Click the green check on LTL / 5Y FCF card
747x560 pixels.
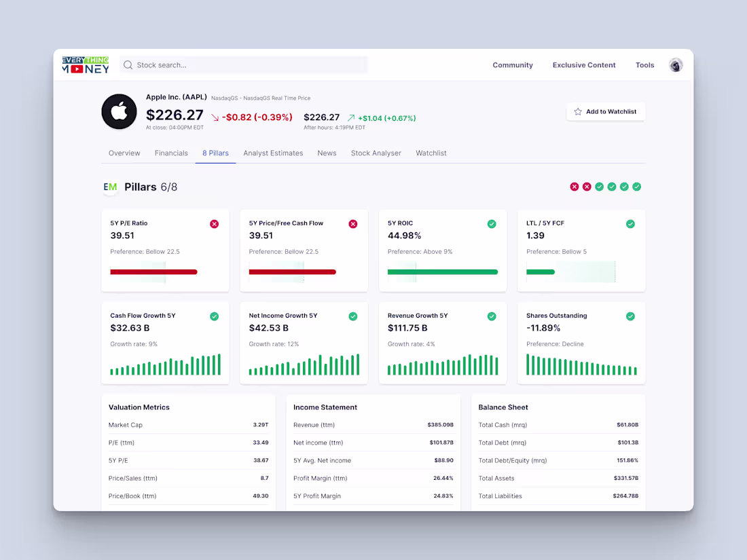coord(630,223)
